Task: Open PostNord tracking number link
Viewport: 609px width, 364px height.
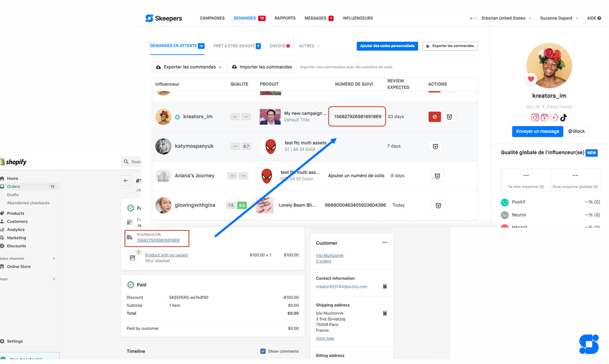Action: (x=158, y=240)
